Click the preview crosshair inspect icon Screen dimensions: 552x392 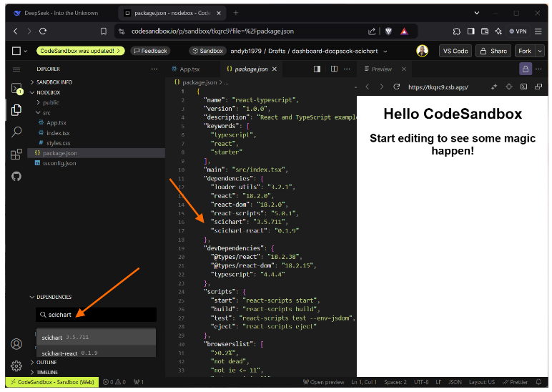click(509, 87)
